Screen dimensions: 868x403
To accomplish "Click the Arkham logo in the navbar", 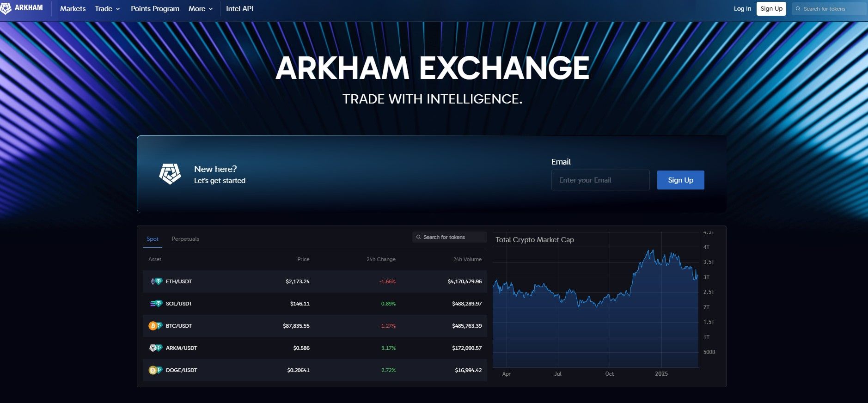I will [22, 8].
